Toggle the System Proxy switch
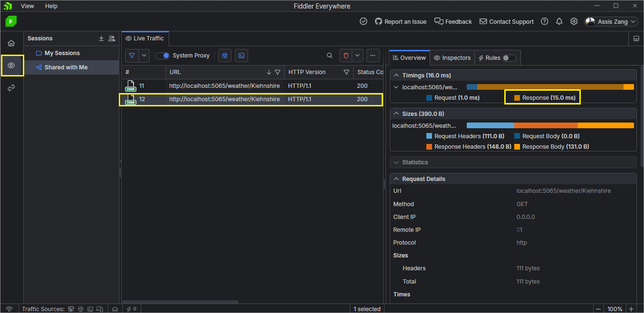Screen dimensions: 644x313 (x=163, y=56)
